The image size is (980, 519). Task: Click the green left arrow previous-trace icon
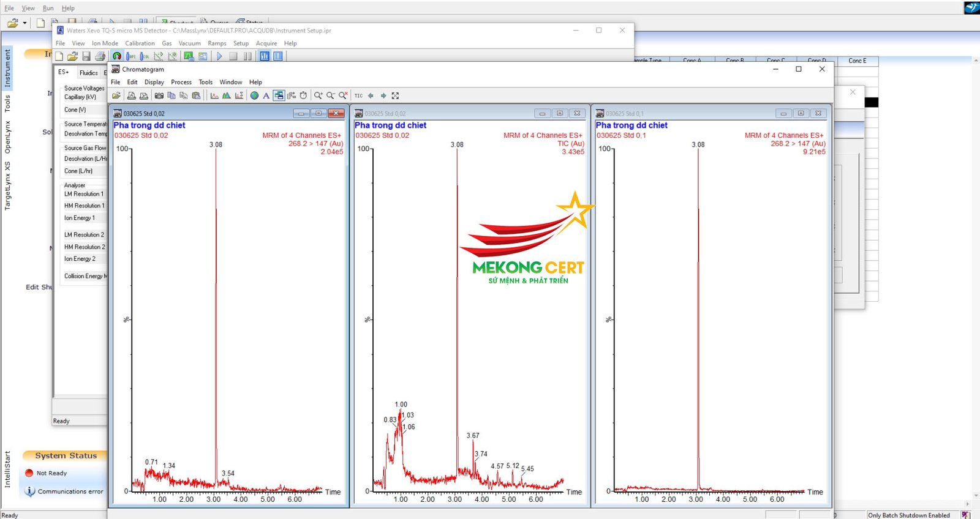pos(371,95)
